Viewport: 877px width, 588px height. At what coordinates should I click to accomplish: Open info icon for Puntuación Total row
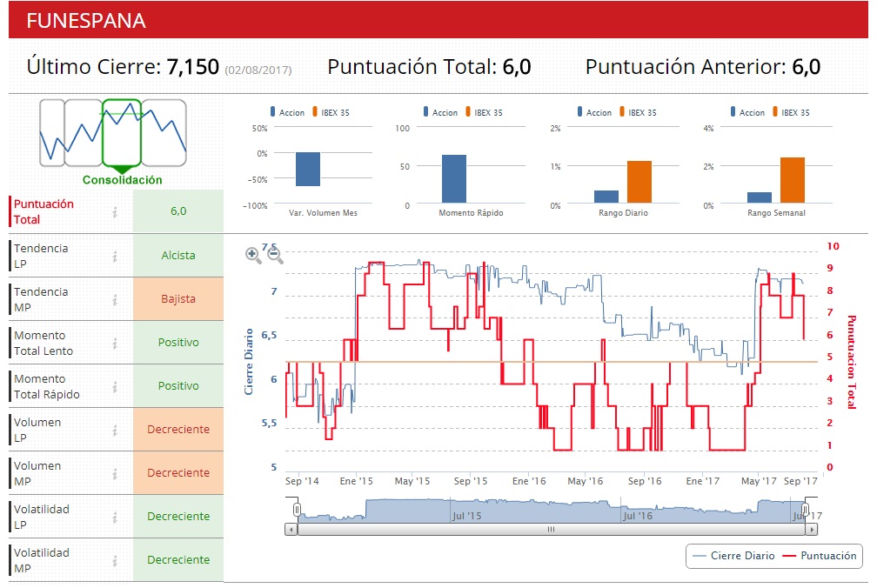coord(115,212)
